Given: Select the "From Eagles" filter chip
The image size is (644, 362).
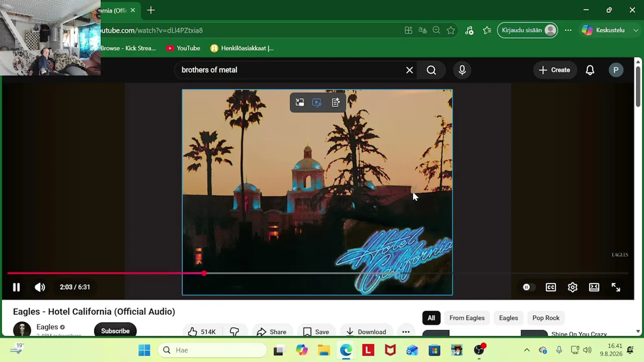Looking at the screenshot, I should click(467, 318).
